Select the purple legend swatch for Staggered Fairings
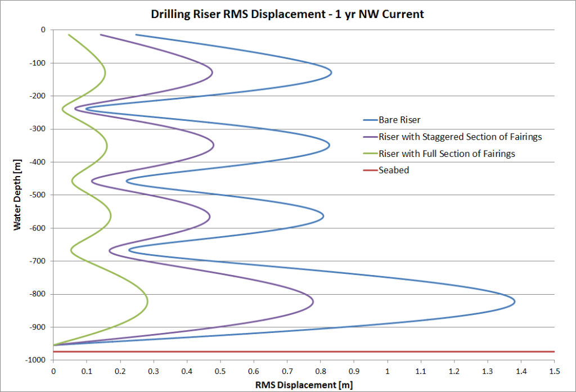This screenshot has width=576, height=392. [370, 137]
